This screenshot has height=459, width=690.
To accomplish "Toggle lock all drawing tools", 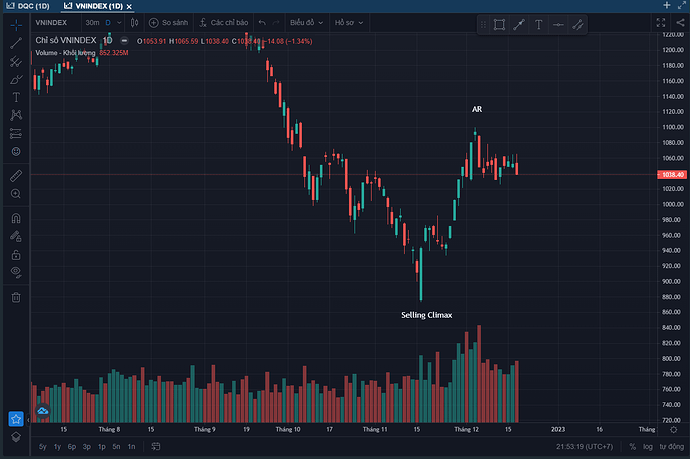I will [x=16, y=255].
